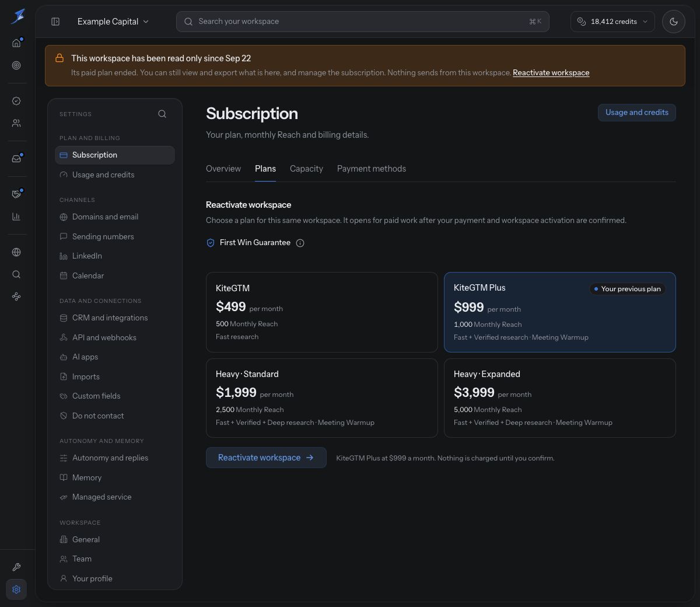Click text 'Nothing is charged until you confirm'
The width and height of the screenshot is (700, 607).
[496, 458]
